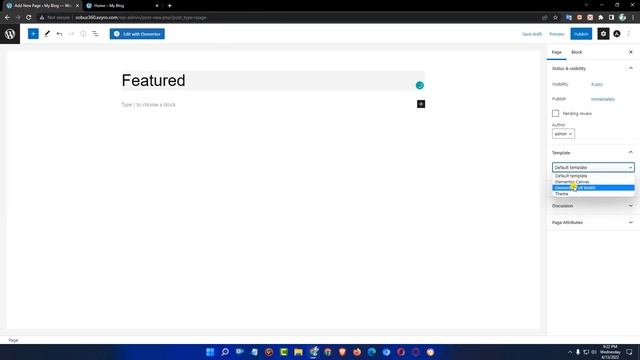Screen dimensions: 640x360
Task: Publish the page
Action: (x=581, y=34)
